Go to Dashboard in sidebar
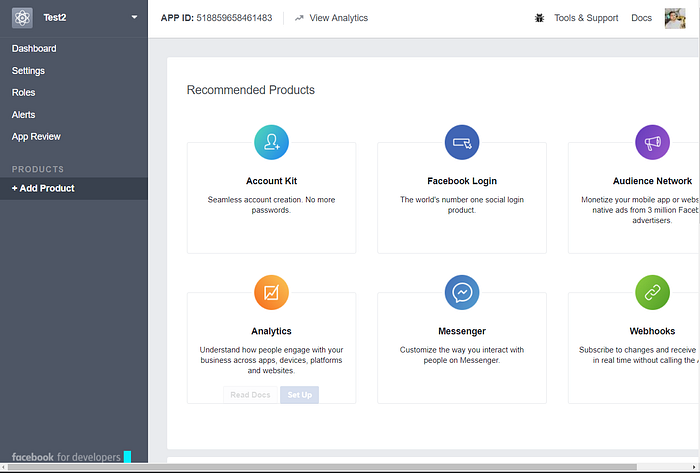 [x=34, y=49]
